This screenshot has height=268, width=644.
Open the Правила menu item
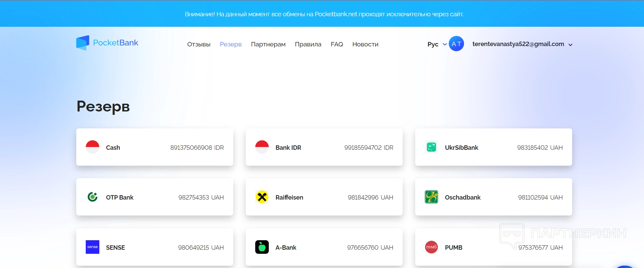pyautogui.click(x=308, y=44)
